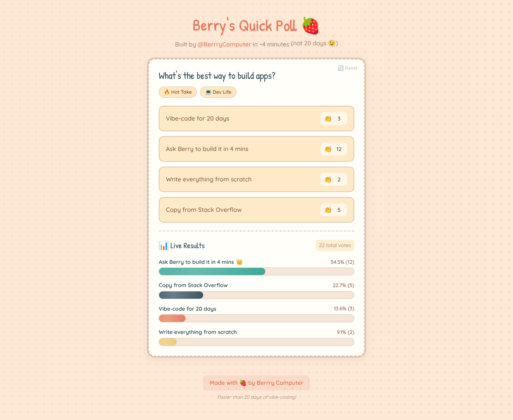Expand the 22 total votes badge
The image size is (513, 420).
335,245
